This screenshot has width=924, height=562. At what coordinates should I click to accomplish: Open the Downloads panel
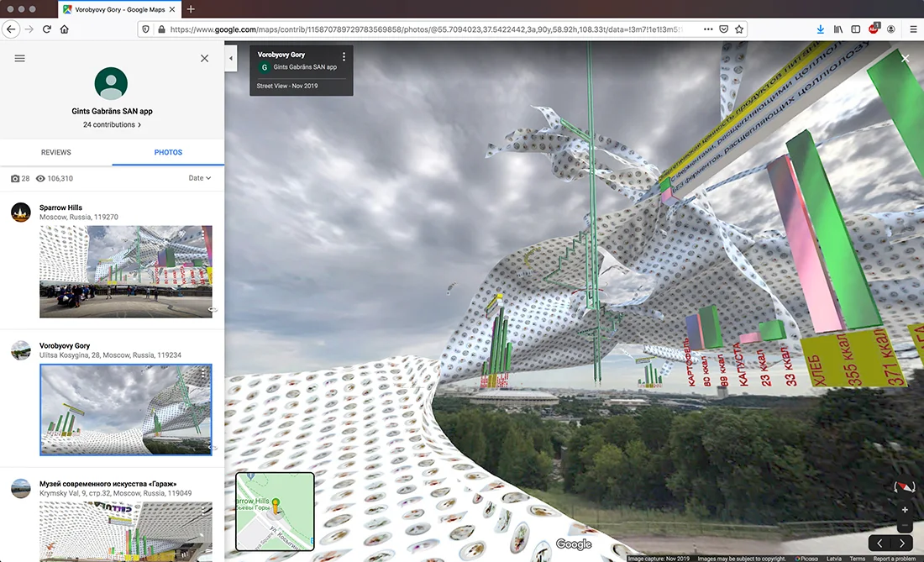coord(821,29)
